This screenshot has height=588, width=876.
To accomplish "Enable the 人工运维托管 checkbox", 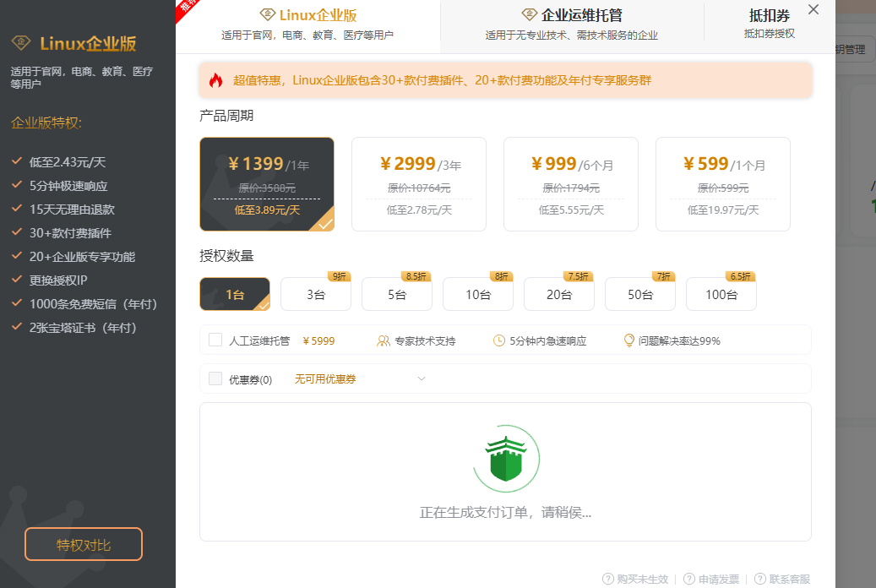I will coord(215,340).
